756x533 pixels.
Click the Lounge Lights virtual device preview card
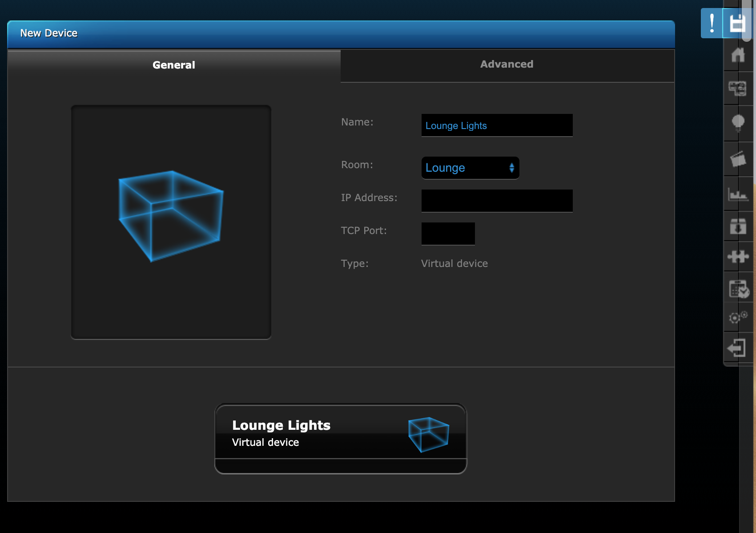click(x=341, y=438)
